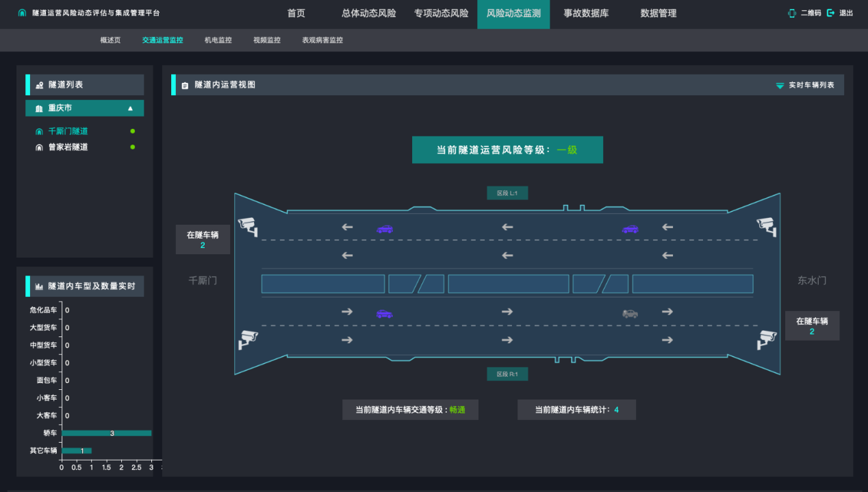Switch to the 视频监控 tab
The height and width of the screenshot is (492, 868).
pyautogui.click(x=266, y=40)
